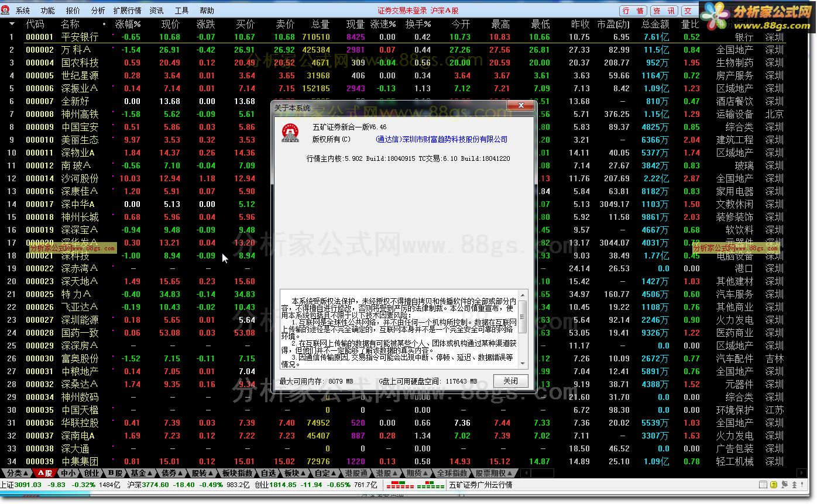Click the 通达信 company link in dialog
This screenshot has height=504, width=817.
(x=442, y=139)
